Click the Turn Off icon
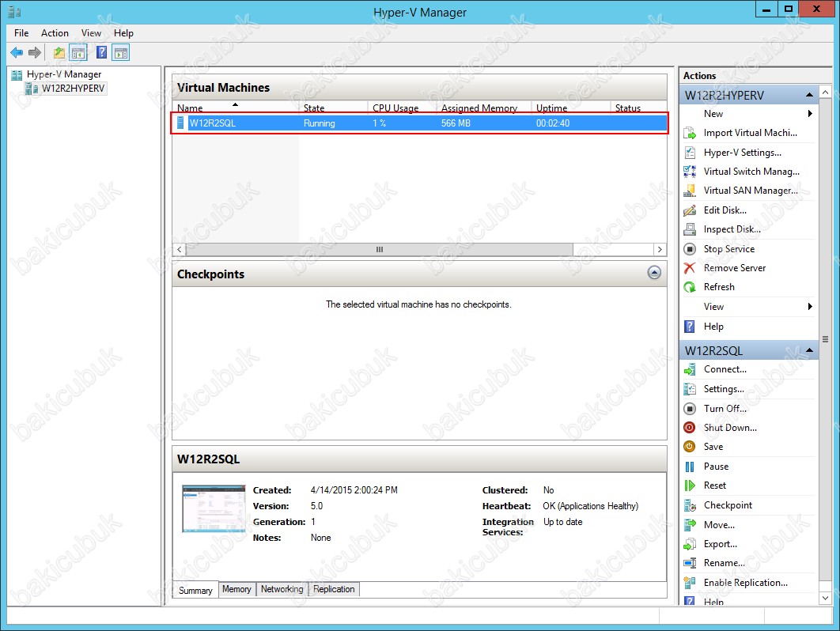Image resolution: width=840 pixels, height=631 pixels. [690, 409]
